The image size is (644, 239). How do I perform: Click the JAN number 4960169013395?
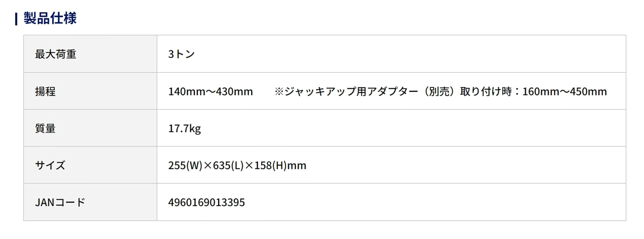(x=206, y=203)
